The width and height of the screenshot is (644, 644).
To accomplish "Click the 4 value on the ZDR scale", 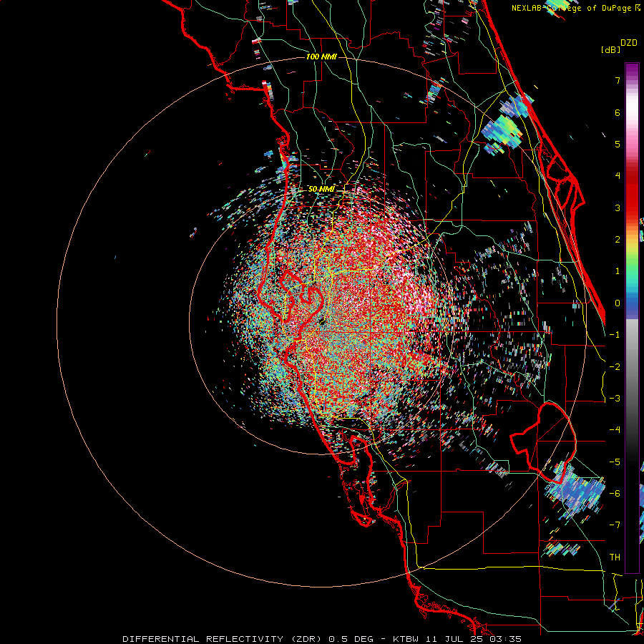I will pyautogui.click(x=618, y=175).
